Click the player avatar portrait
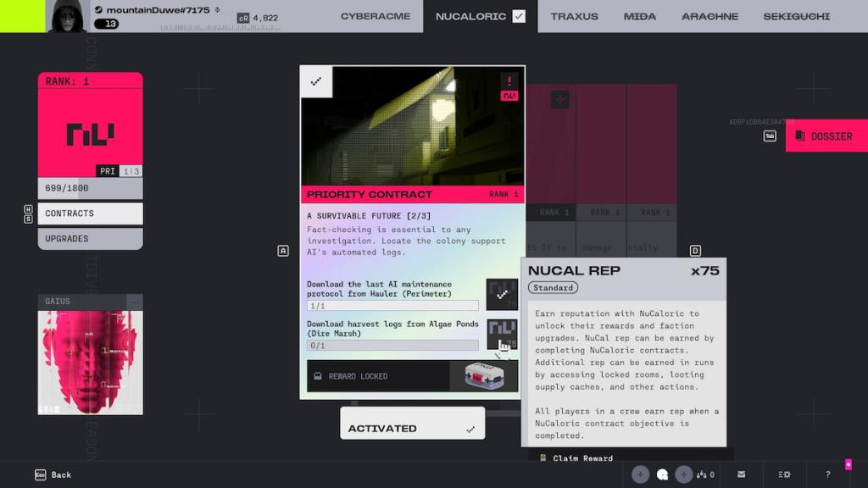Image resolution: width=868 pixels, height=488 pixels. [68, 16]
